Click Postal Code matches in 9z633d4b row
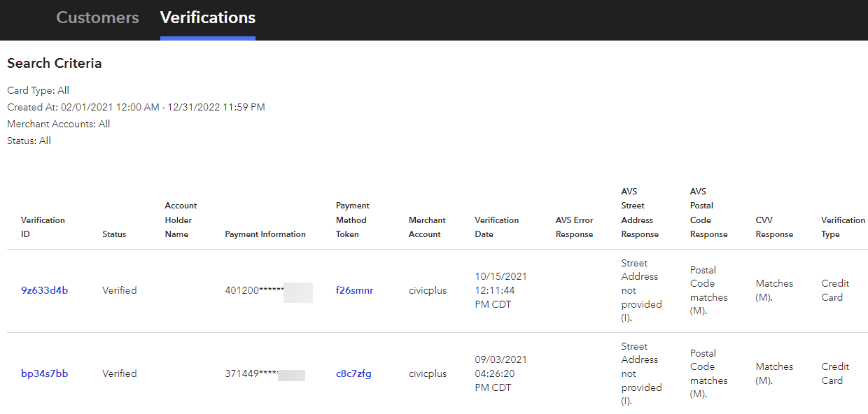868x414 pixels. pyautogui.click(x=708, y=290)
